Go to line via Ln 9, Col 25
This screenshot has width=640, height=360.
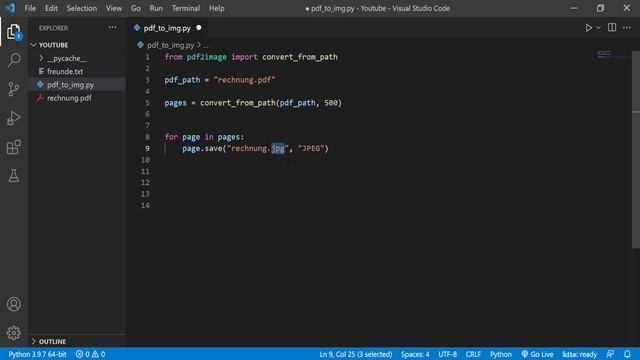[356, 354]
